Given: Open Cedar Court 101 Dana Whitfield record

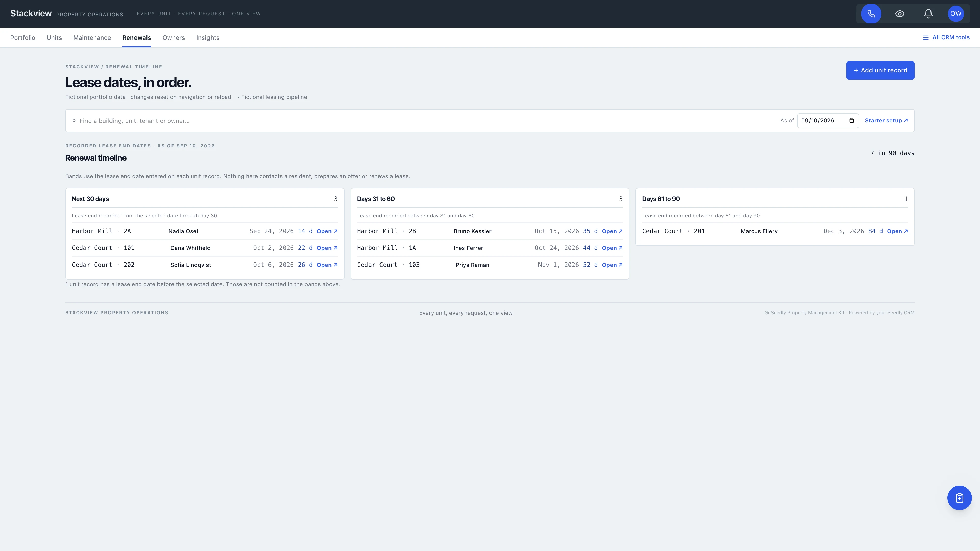Looking at the screenshot, I should coord(327,248).
